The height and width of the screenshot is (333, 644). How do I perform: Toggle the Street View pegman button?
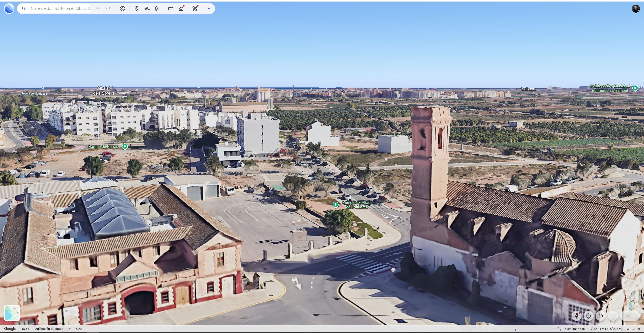click(576, 316)
